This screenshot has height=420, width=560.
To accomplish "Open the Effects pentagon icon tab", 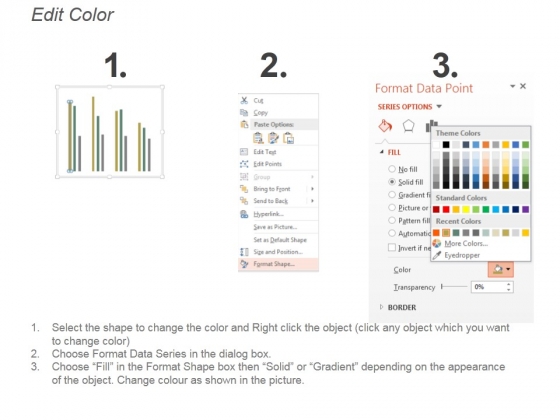I will [409, 126].
